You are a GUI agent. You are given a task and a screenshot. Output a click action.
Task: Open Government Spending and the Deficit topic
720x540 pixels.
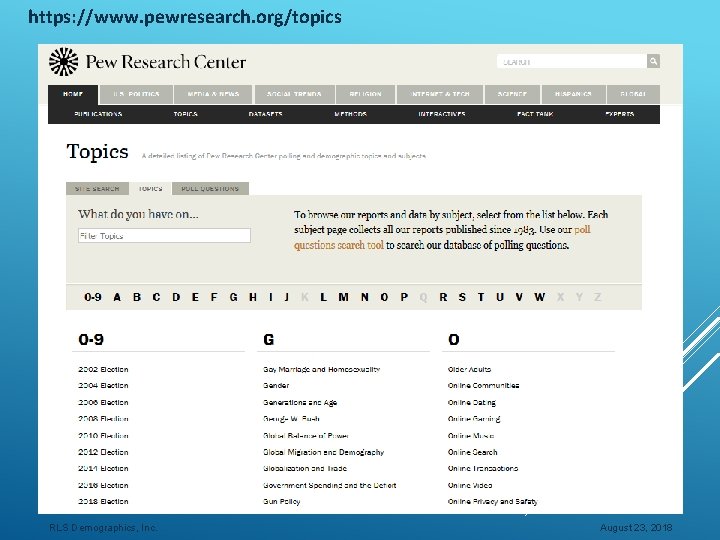(329, 485)
